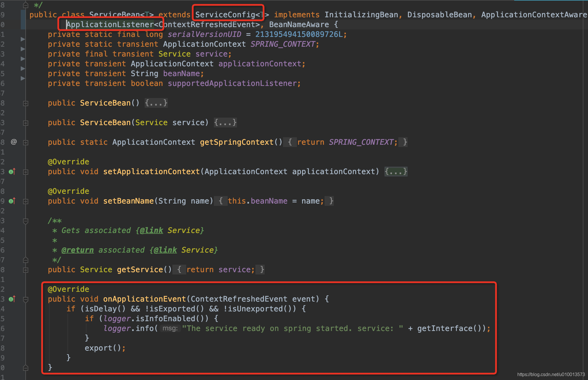Screen dimensions: 588x380
Task: Expand getSpringContext method using gutter fold toggle
Action: (26, 142)
